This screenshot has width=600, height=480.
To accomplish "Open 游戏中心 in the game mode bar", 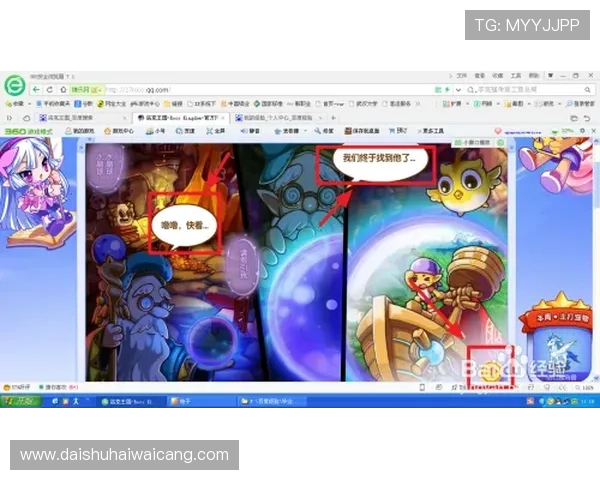I will (119, 131).
